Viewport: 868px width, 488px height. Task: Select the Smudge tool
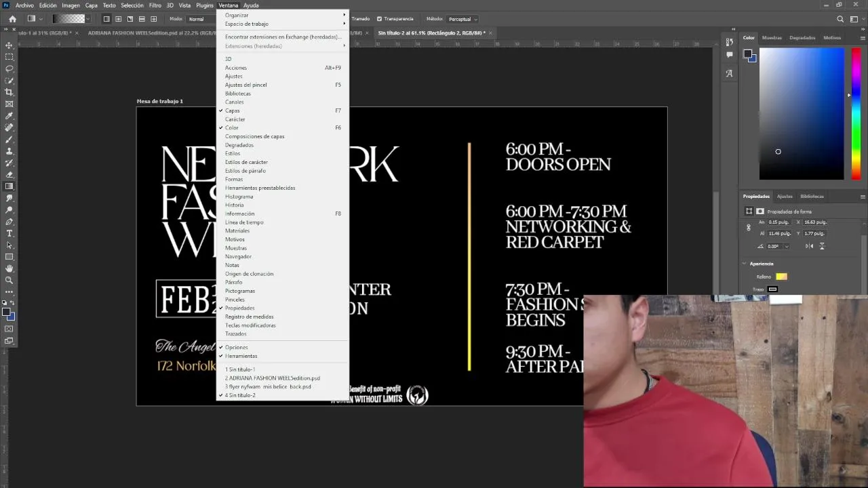tap(9, 198)
